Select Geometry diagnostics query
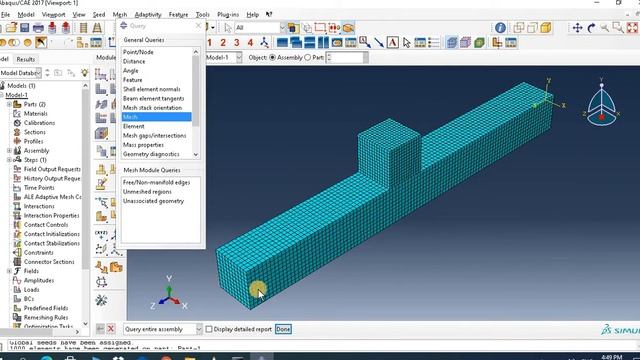Screen dimensions: 640x360 pos(151,154)
